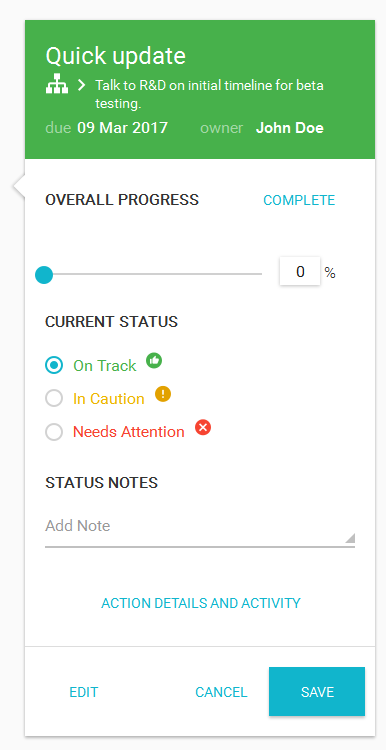Select the In Caution radio button
The image size is (386, 750).
[54, 398]
